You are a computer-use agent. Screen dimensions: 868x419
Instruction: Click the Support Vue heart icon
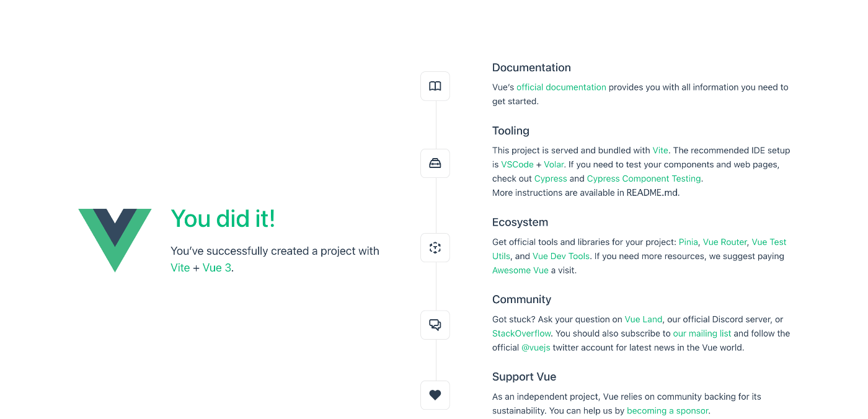435,395
